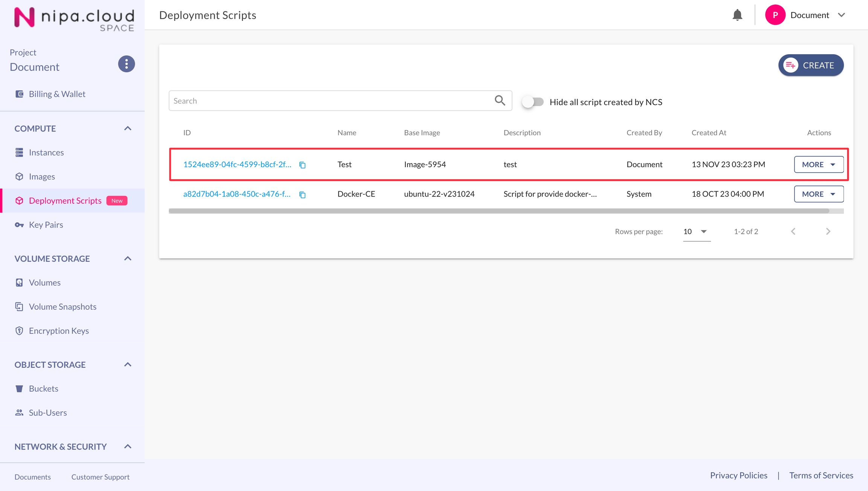Open the 1524ee89 script ID link
This screenshot has width=868, height=491.
237,165
